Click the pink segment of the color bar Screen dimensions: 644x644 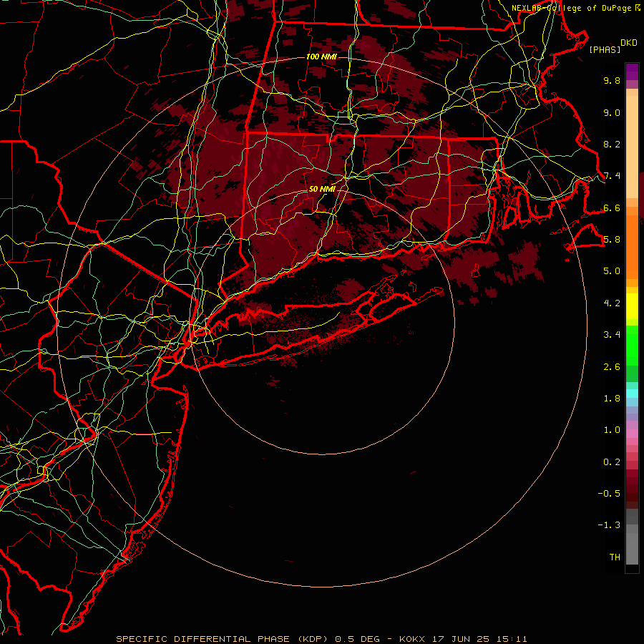pyautogui.click(x=632, y=434)
